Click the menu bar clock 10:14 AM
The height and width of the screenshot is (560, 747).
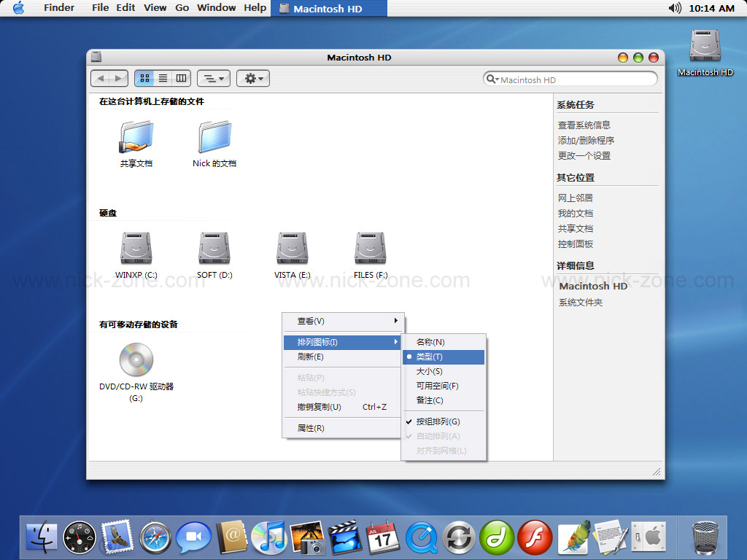[712, 8]
